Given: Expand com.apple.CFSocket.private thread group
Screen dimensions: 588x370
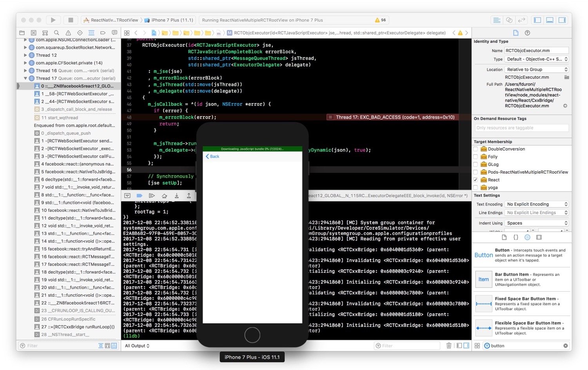Looking at the screenshot, I should 25,63.
